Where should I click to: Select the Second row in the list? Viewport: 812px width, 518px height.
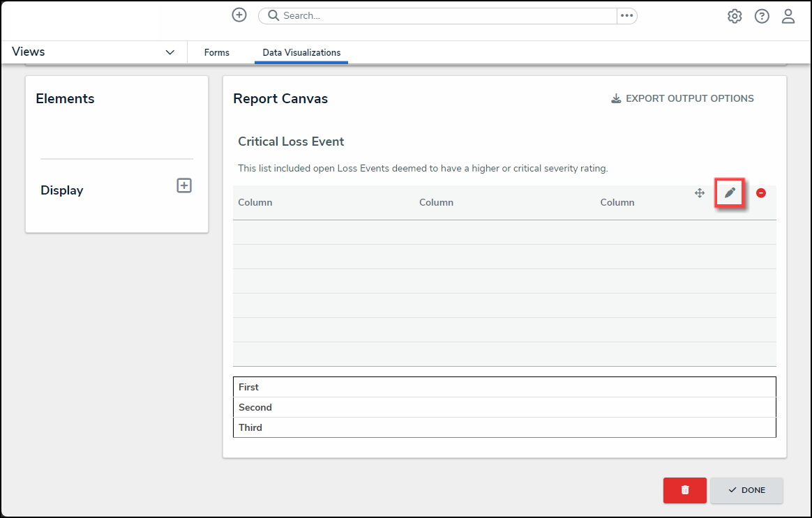click(x=504, y=407)
